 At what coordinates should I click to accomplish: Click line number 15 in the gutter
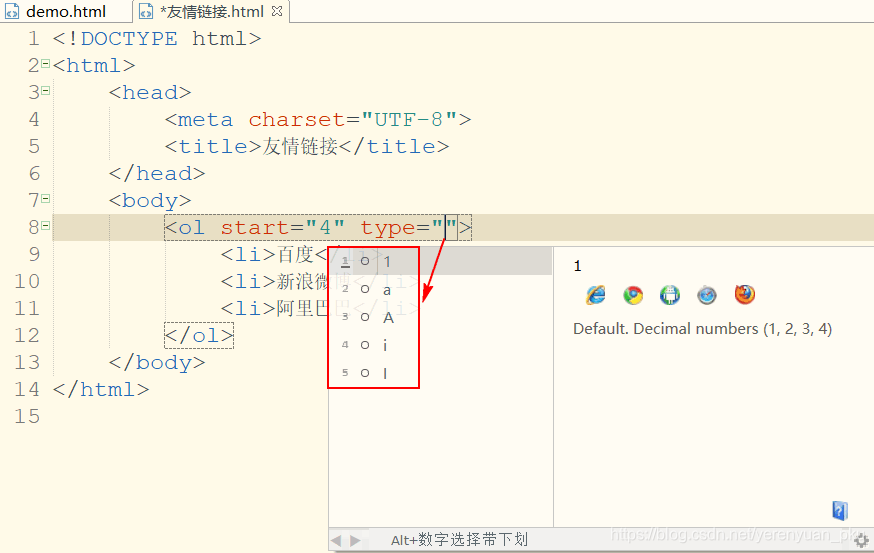pyautogui.click(x=27, y=416)
